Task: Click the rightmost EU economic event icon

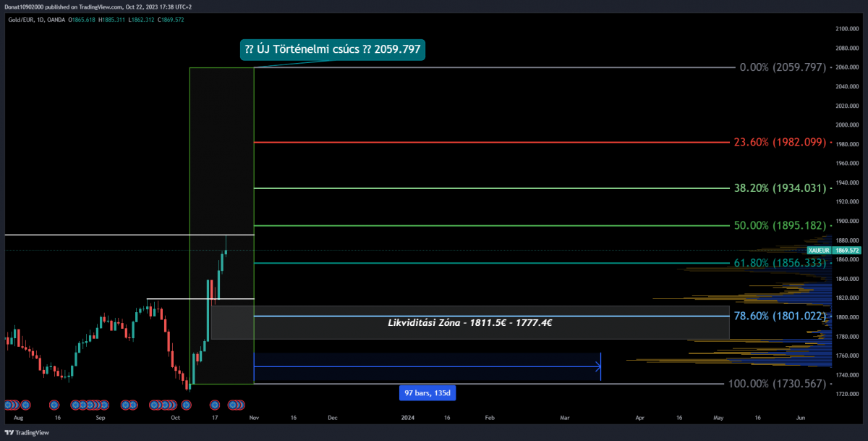Action: (x=241, y=404)
